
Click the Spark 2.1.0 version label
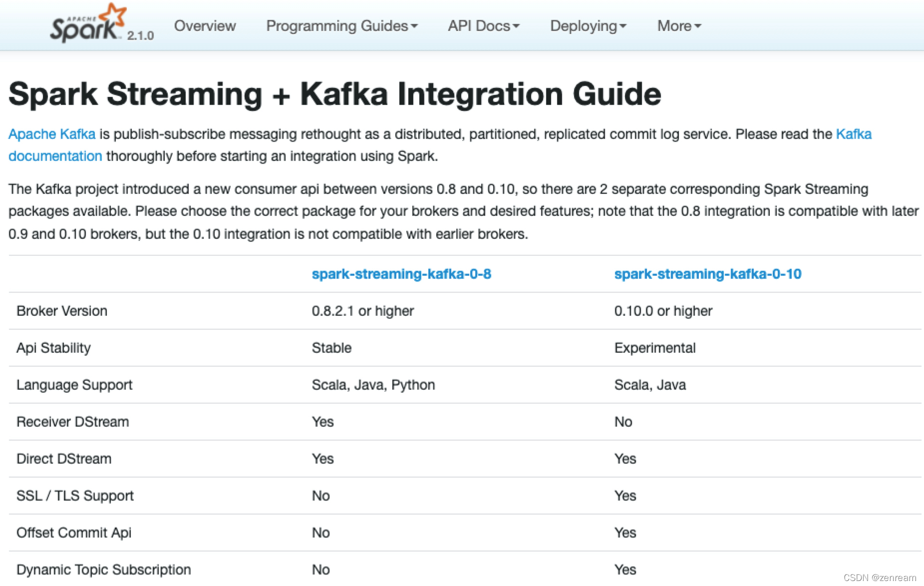point(140,35)
